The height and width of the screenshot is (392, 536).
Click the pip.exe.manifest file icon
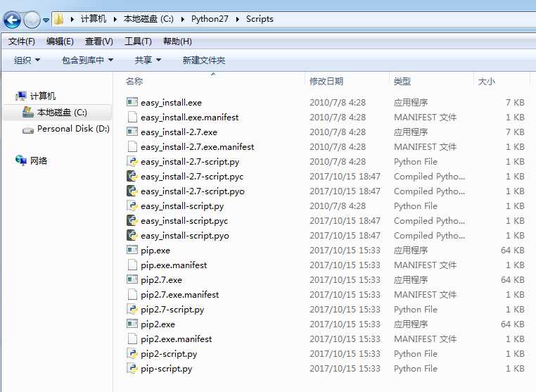[x=132, y=265]
